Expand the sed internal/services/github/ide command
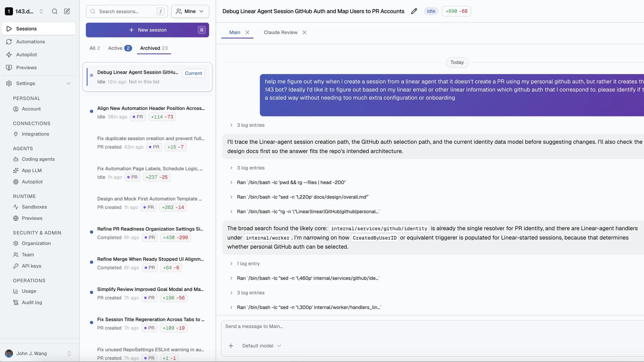Screen dimensions: 644x362 click(305, 279)
